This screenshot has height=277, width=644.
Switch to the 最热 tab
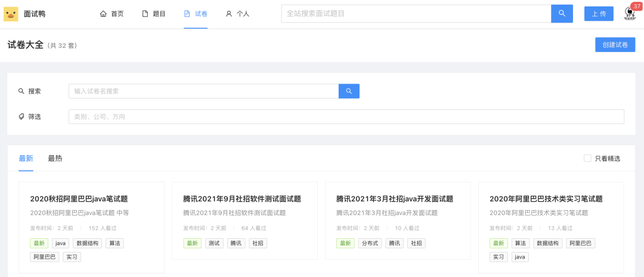55,158
